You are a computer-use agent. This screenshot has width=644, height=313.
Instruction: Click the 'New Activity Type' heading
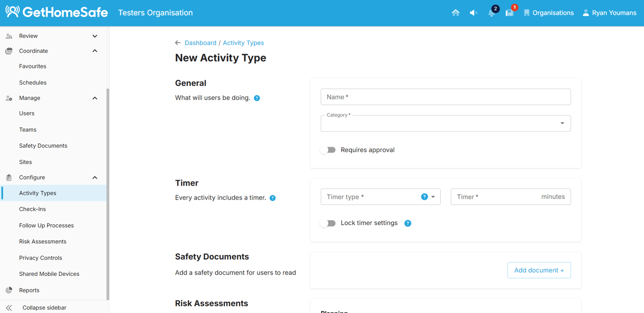pyautogui.click(x=221, y=58)
